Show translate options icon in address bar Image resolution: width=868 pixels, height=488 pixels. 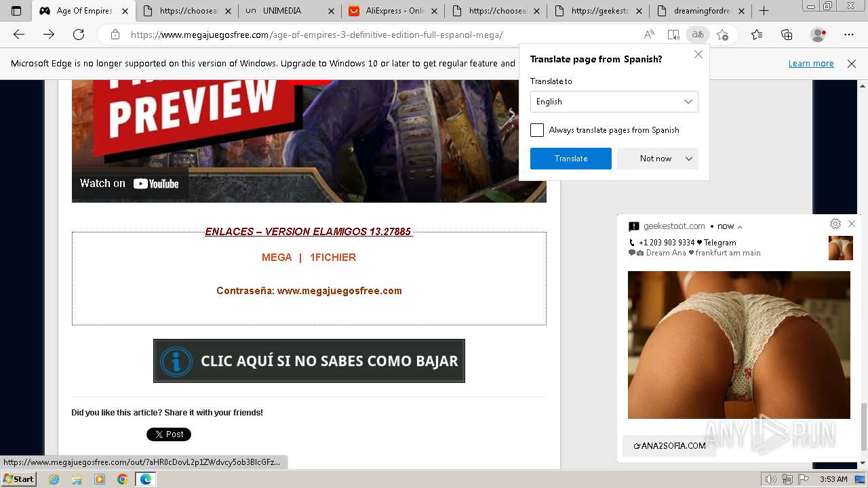tap(697, 35)
